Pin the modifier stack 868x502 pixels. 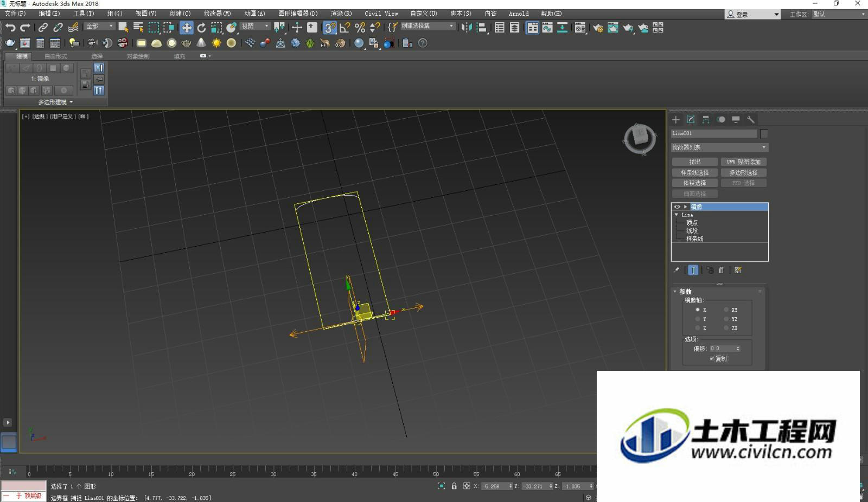(676, 270)
